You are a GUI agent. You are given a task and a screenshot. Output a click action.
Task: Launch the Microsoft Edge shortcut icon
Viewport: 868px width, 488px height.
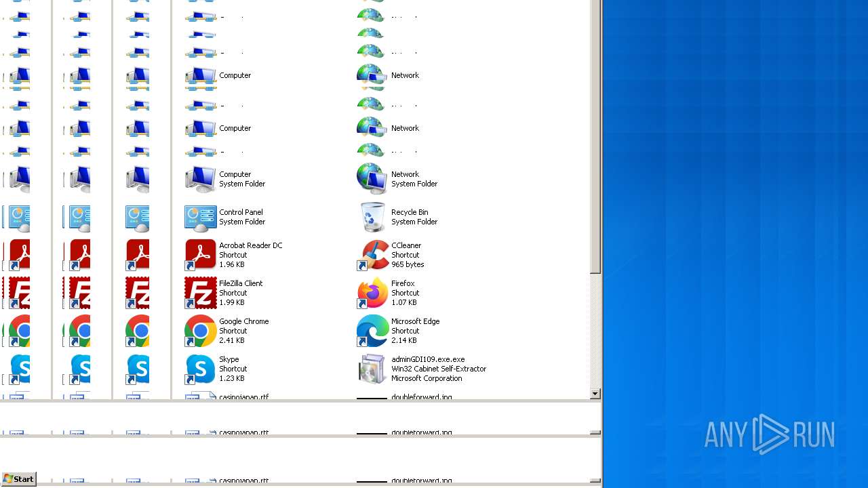372,331
